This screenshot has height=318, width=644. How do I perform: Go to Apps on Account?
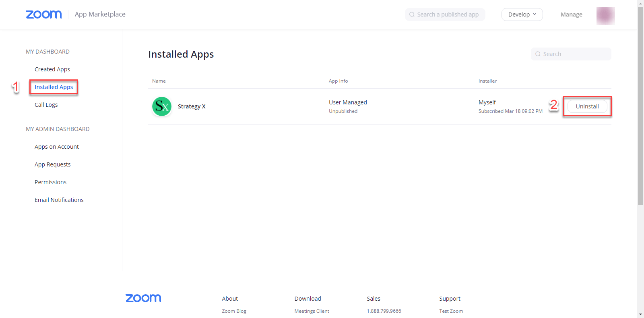[x=57, y=147]
